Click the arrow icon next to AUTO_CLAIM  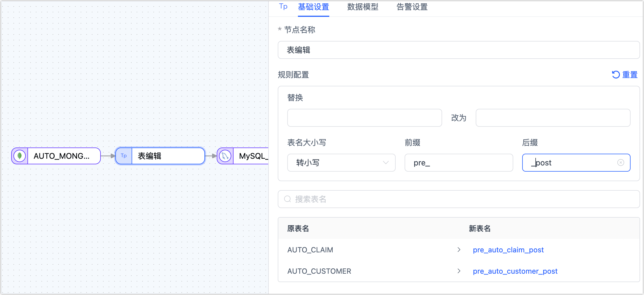tap(459, 250)
